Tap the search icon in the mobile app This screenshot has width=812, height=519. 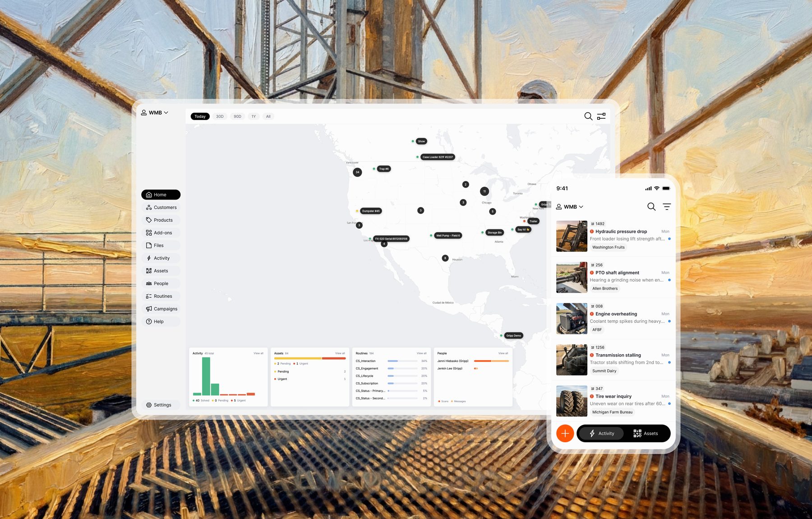click(x=651, y=207)
